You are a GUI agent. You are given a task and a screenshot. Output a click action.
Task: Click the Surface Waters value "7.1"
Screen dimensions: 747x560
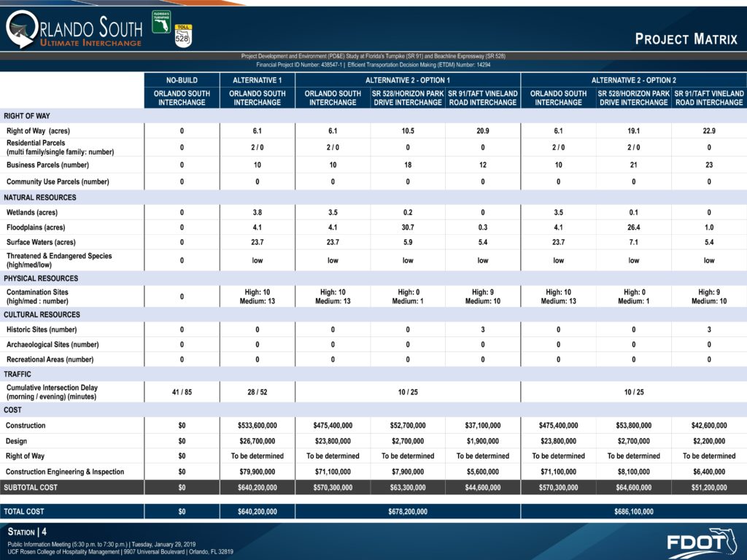click(x=634, y=242)
